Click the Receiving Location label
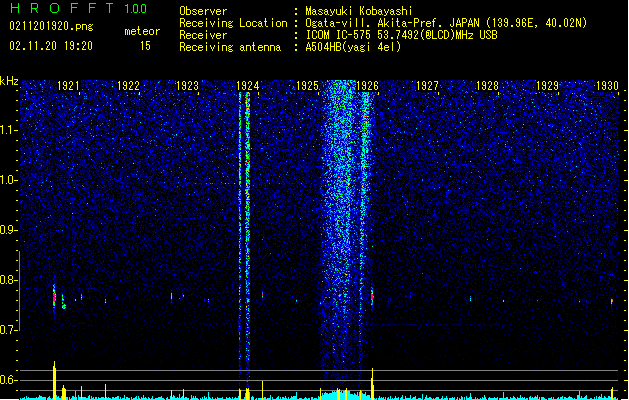Screen dimensions: 629x400 pos(233,23)
